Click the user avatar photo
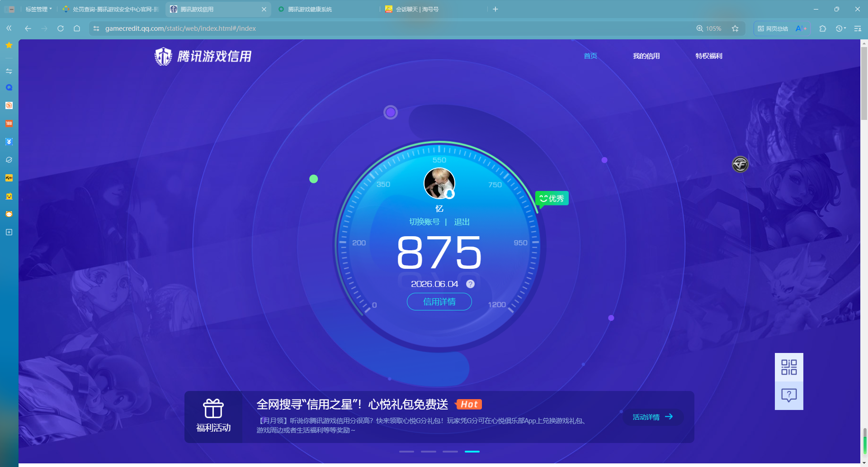 (x=439, y=183)
